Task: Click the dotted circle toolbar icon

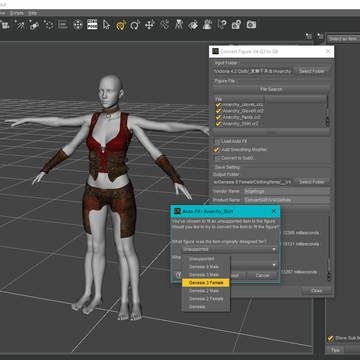Action: pyautogui.click(x=49, y=25)
